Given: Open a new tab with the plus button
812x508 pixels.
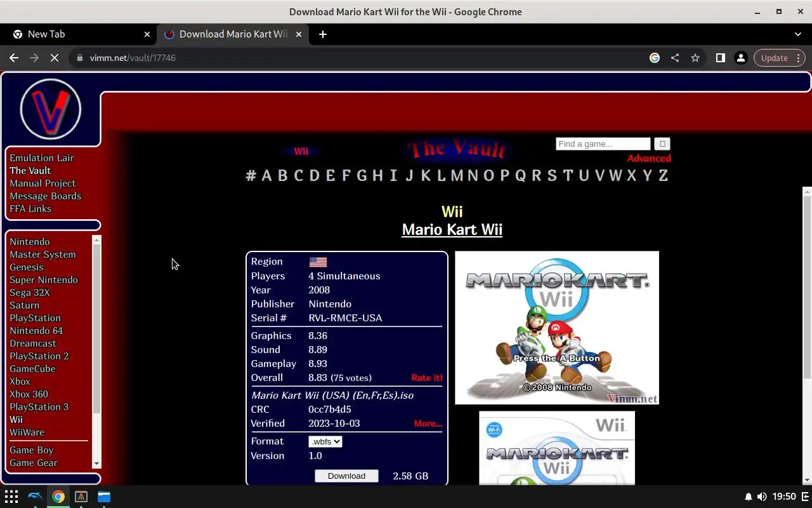Looking at the screenshot, I should (x=323, y=34).
